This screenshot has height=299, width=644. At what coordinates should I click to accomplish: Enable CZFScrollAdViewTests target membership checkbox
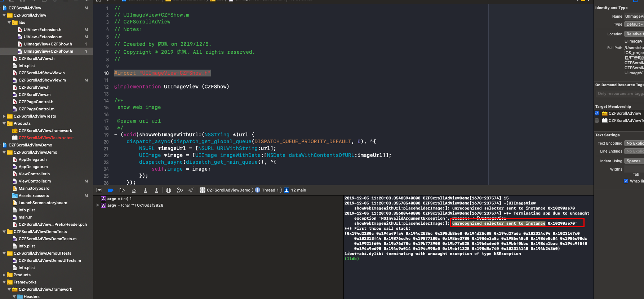(x=597, y=120)
